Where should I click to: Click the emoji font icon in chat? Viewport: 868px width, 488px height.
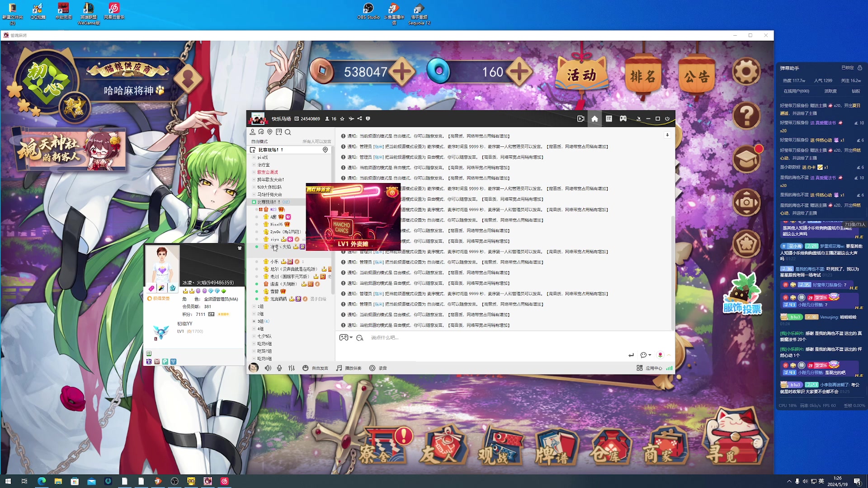pyautogui.click(x=360, y=338)
